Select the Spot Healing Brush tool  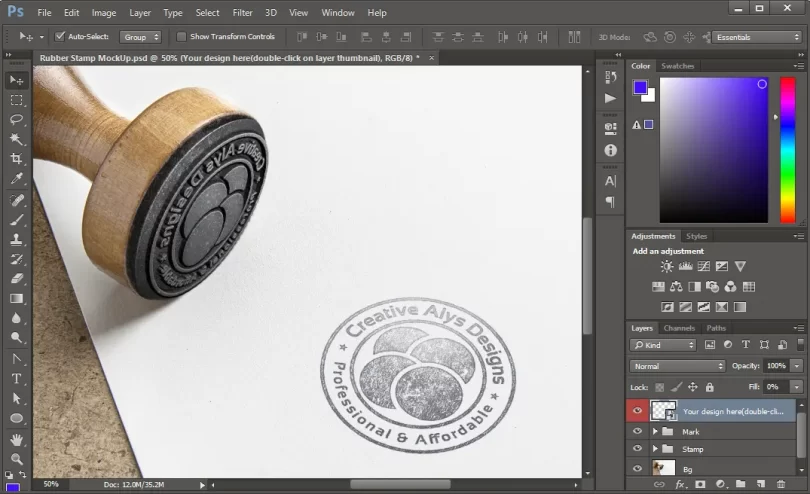(x=17, y=200)
